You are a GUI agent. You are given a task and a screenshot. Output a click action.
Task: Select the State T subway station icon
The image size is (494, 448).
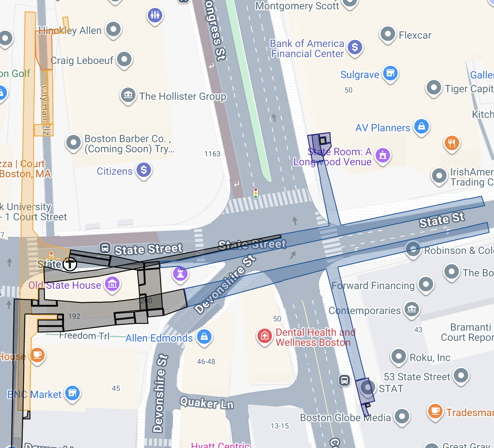(70, 265)
